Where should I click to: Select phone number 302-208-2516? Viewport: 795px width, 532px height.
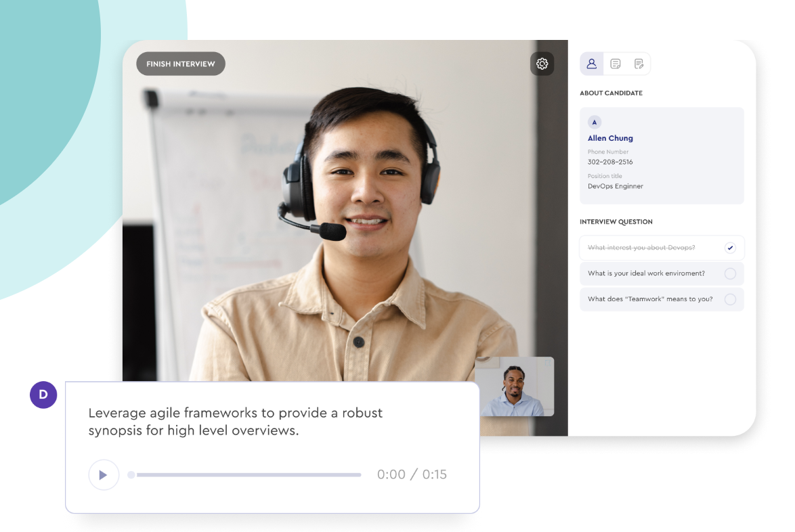(610, 162)
